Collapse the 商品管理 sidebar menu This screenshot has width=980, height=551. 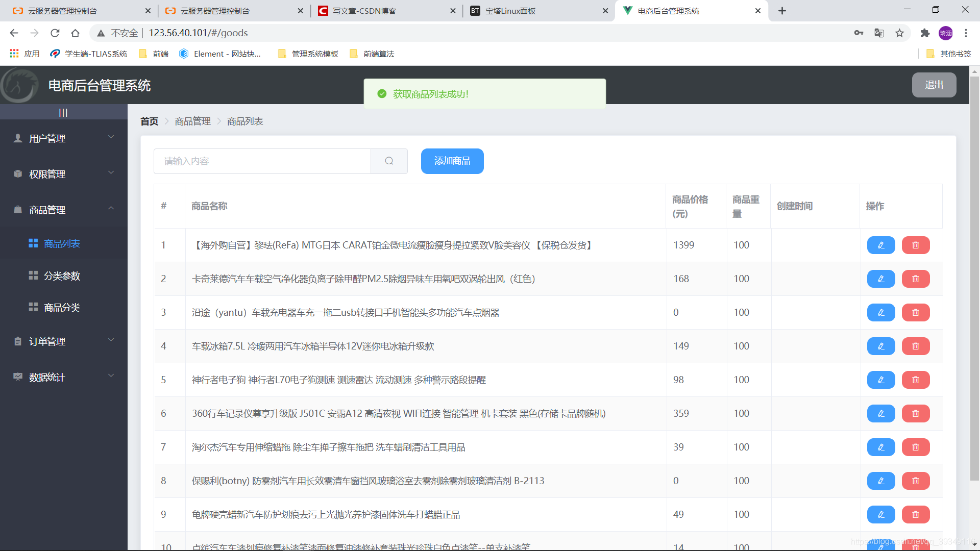click(x=64, y=210)
